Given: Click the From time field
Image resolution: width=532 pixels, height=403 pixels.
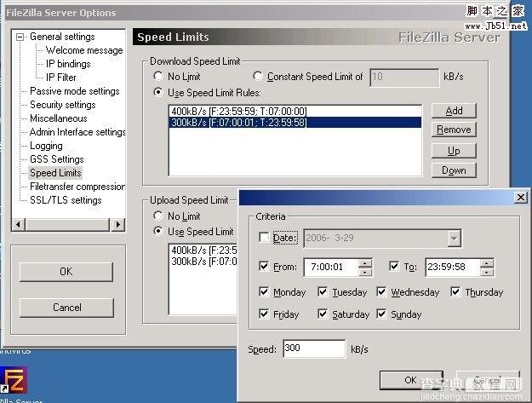Looking at the screenshot, I should 331,268.
